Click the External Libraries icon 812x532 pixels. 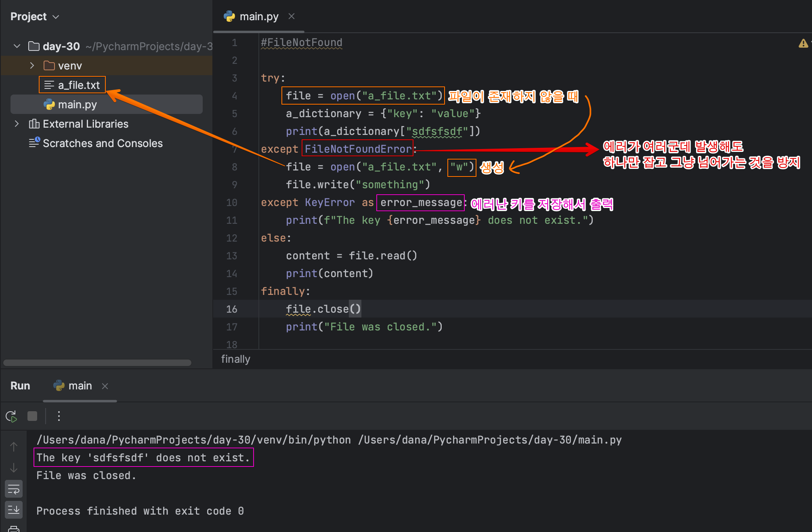click(34, 124)
